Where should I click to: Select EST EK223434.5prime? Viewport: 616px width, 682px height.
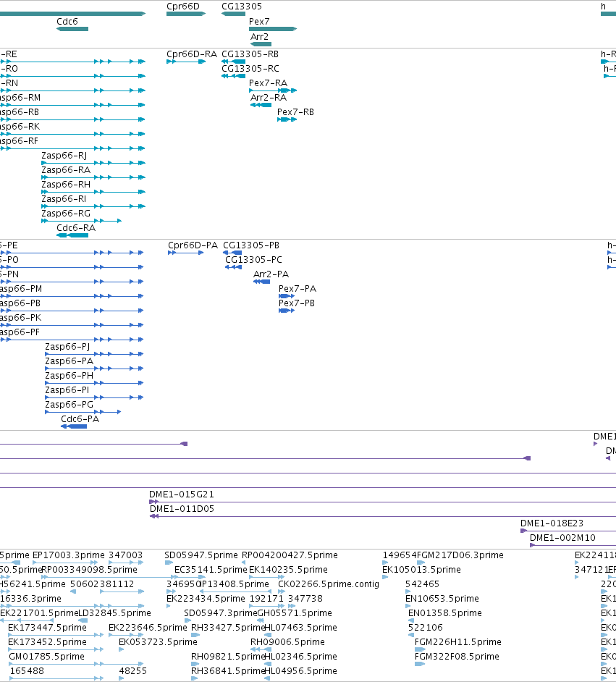(x=206, y=599)
